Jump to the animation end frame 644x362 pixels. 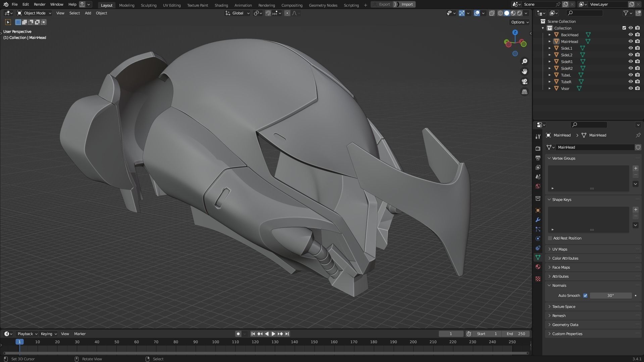click(x=287, y=334)
